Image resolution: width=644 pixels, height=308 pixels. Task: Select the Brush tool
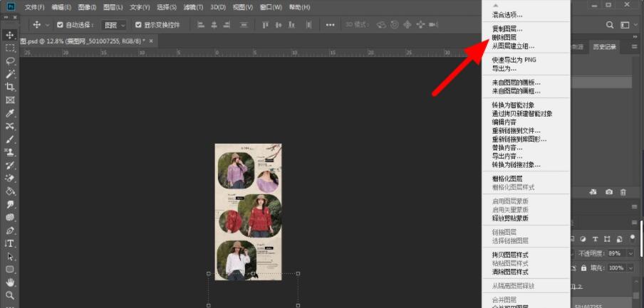click(x=10, y=139)
